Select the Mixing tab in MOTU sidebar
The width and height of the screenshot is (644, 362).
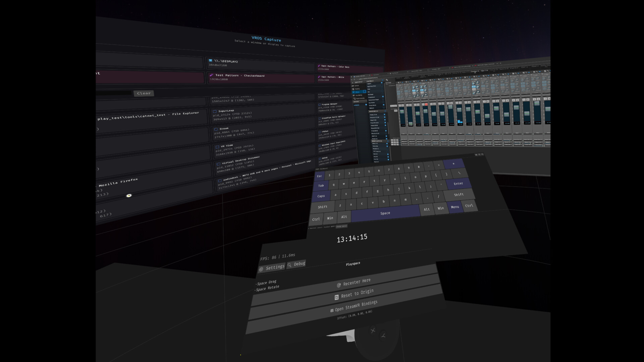[x=357, y=92]
